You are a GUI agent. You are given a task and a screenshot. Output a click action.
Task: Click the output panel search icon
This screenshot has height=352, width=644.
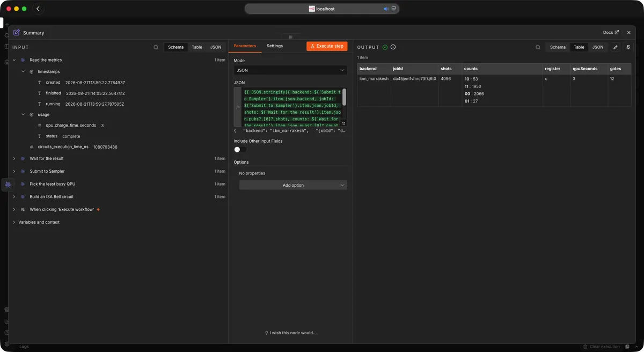538,47
